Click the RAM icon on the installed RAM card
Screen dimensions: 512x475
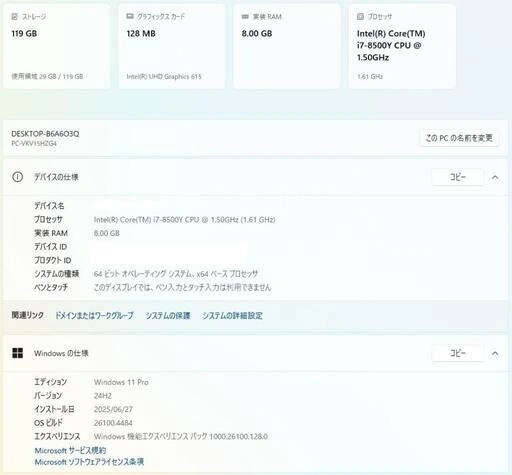coord(245,16)
